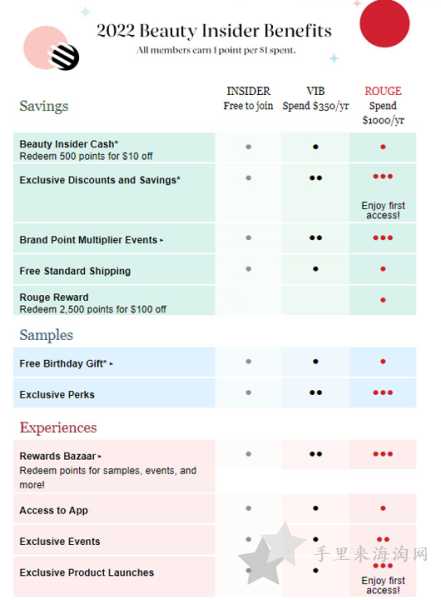Viewport: 441px width, 600px height.
Task: Click the 2022 Beauty Insider Benefits title
Action: click(214, 31)
